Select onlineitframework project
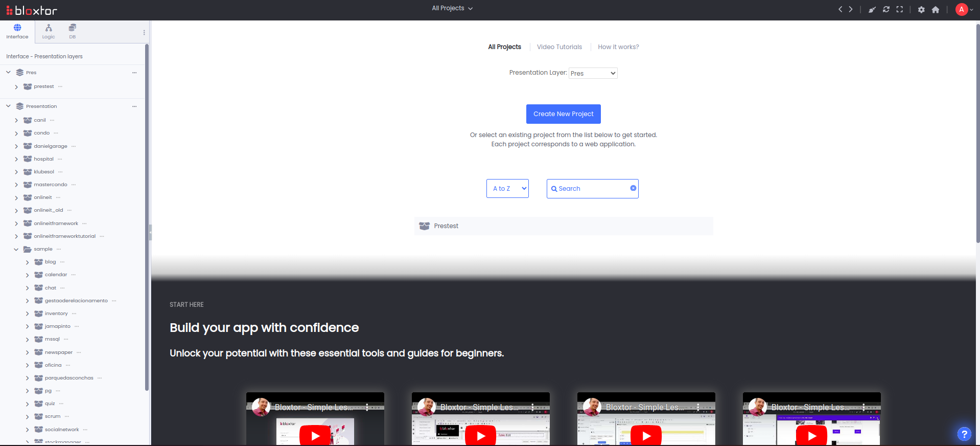Image resolution: width=980 pixels, height=446 pixels. 56,224
